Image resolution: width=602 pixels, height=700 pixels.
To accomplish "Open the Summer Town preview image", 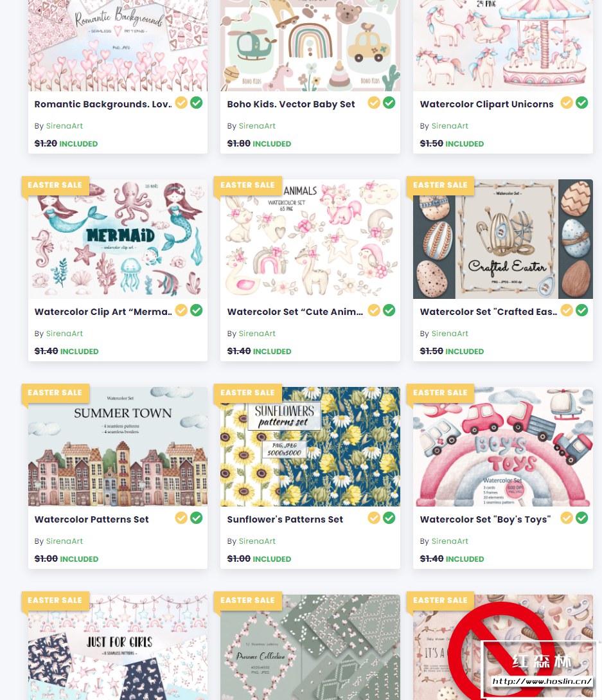I will pos(118,447).
